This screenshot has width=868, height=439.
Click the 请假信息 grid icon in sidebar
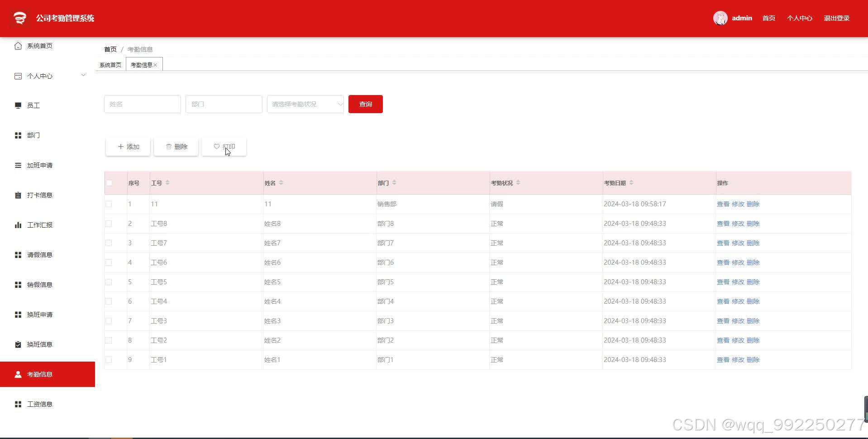point(18,255)
